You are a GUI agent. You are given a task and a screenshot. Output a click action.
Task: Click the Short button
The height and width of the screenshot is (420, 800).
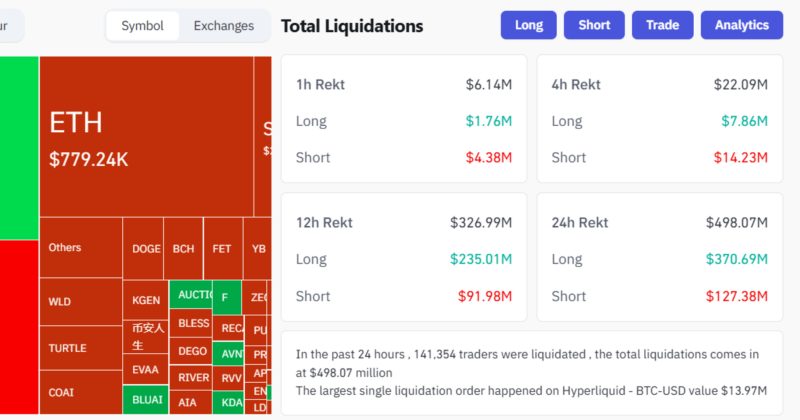(594, 25)
